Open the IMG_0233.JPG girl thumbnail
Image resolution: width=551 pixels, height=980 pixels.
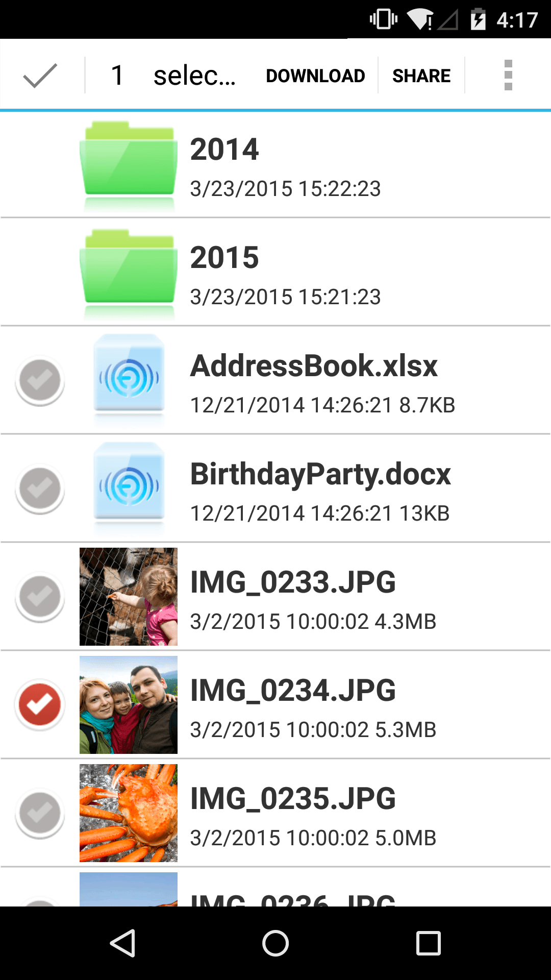point(129,597)
